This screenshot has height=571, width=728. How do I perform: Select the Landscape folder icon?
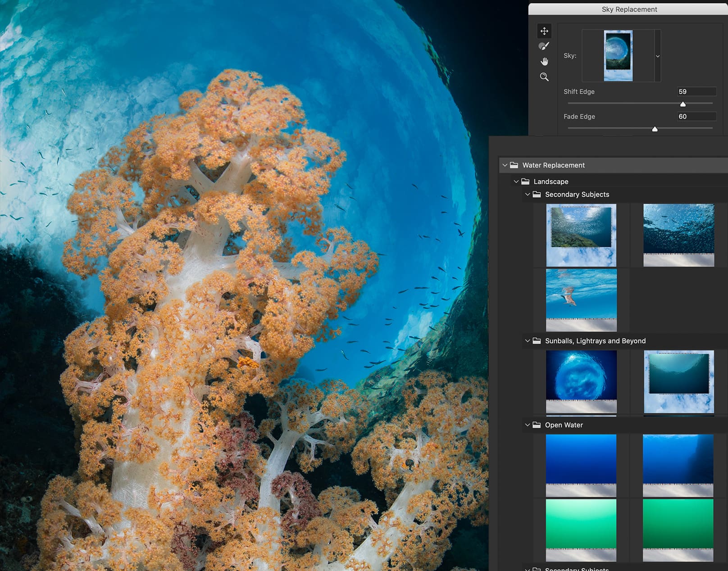[525, 181]
